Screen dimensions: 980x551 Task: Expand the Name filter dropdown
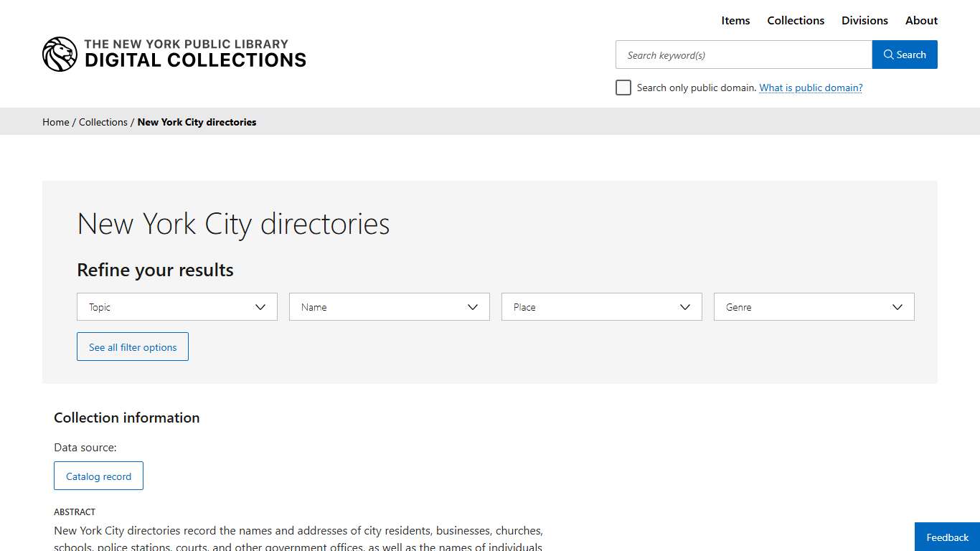tap(389, 306)
